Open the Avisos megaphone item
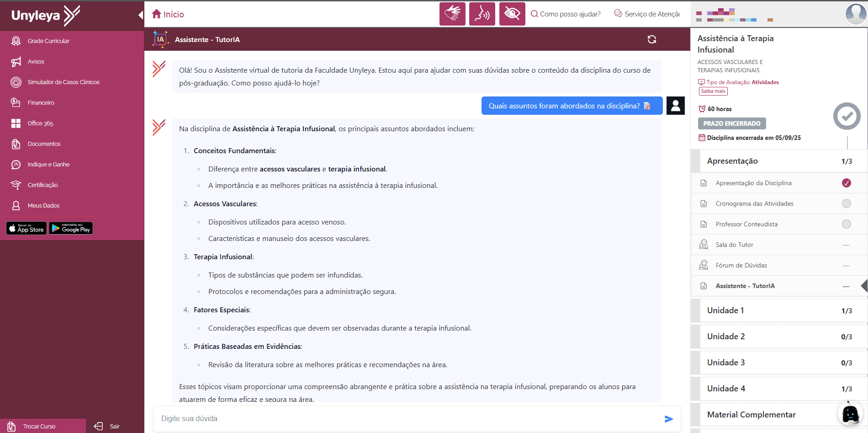This screenshot has height=433, width=868. (72, 62)
